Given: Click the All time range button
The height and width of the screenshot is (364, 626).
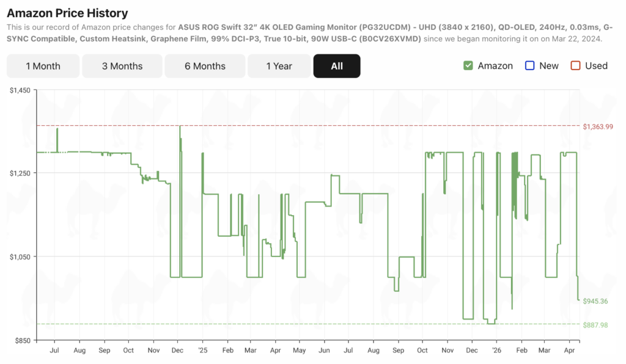Looking at the screenshot, I should 337,66.
